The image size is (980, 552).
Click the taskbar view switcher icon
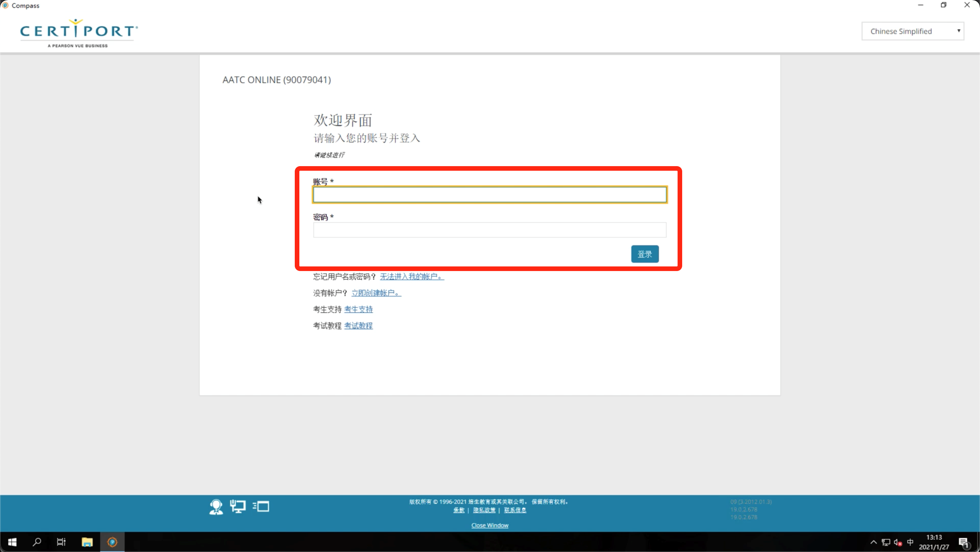coord(61,542)
